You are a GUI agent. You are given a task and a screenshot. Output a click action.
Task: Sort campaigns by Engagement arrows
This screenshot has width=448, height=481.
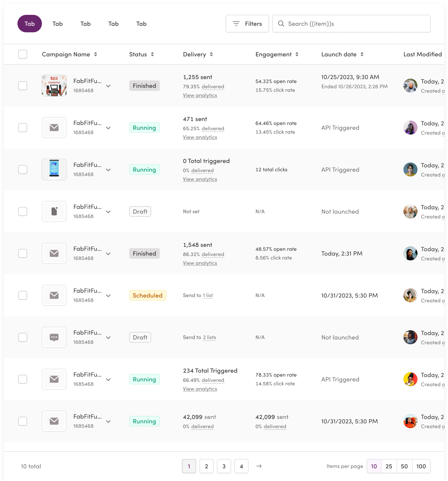click(297, 54)
